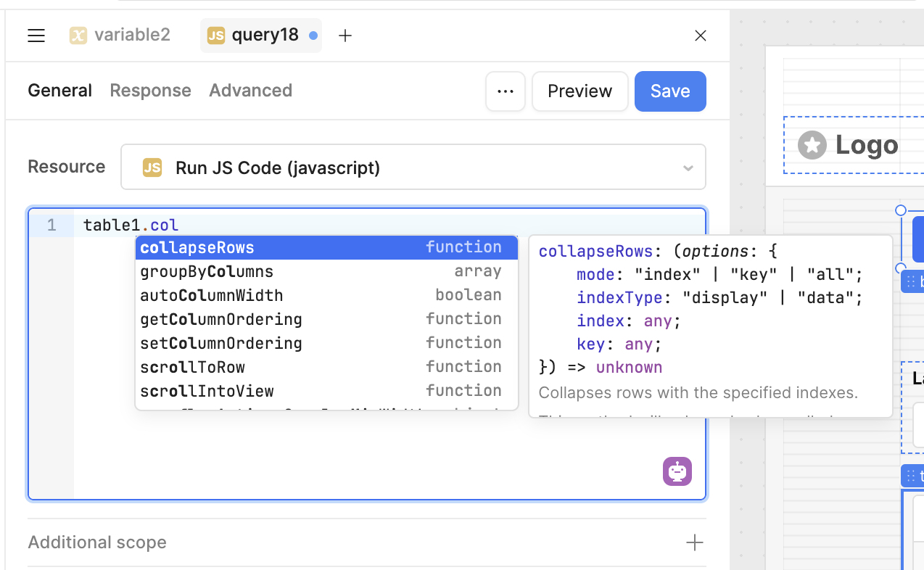Select the query18 tab
Screen dimensions: 924x570
tap(261, 36)
